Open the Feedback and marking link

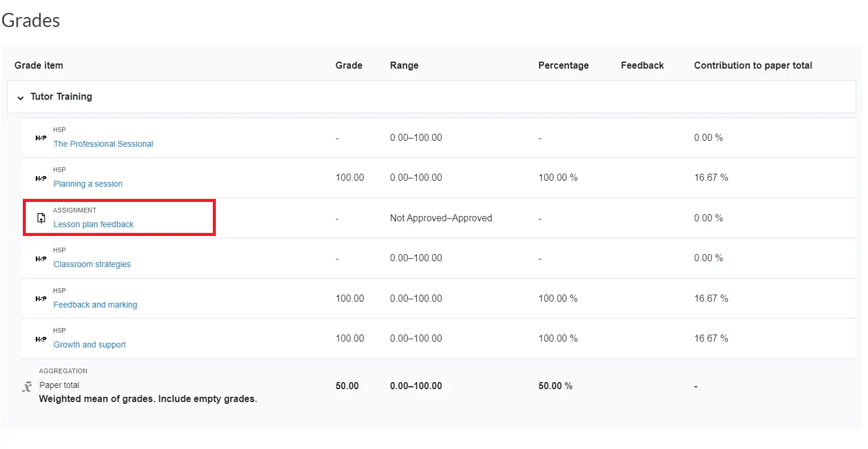click(x=95, y=305)
